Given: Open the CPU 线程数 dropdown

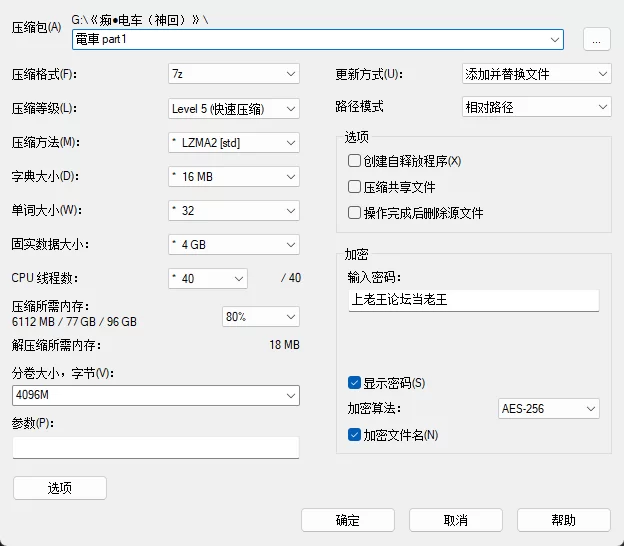Looking at the screenshot, I should coord(208,278).
